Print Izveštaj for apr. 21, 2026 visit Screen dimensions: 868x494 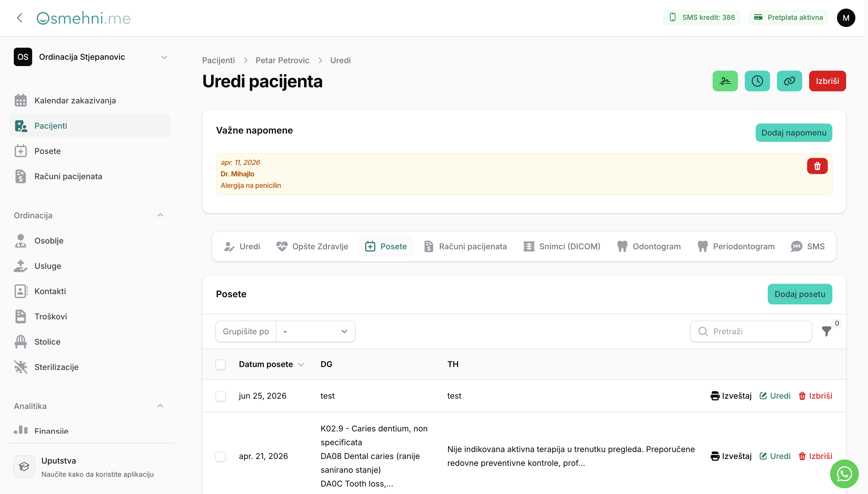(731, 456)
